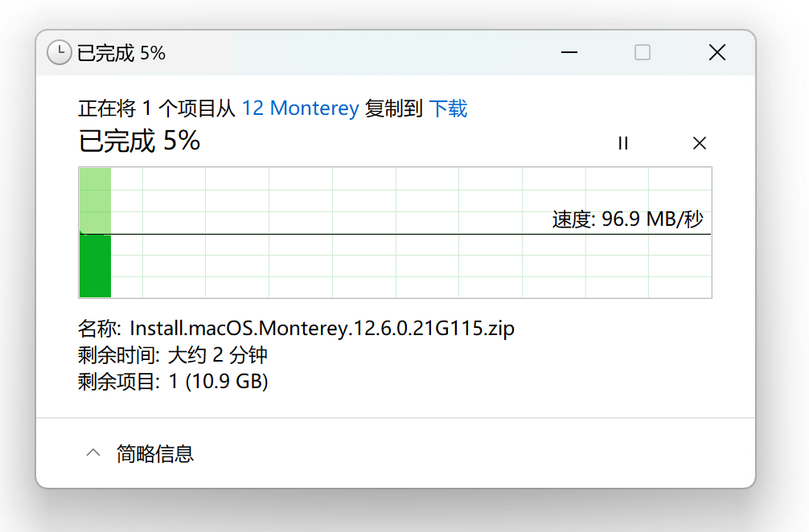Click the greyed-out maximize button
This screenshot has height=532, width=809.
[643, 53]
